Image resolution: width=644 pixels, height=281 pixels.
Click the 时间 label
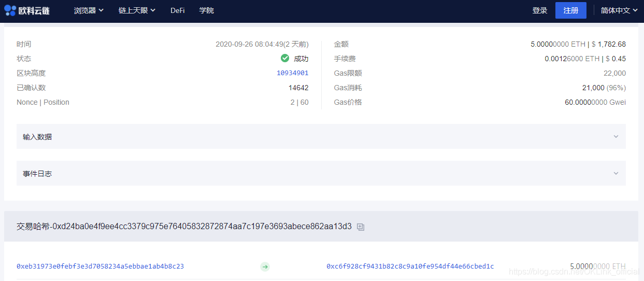24,44
